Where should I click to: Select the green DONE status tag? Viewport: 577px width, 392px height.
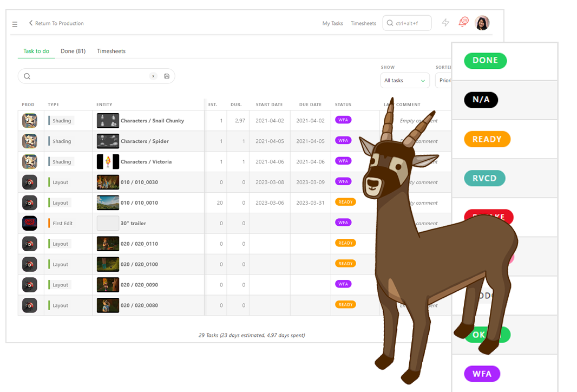485,61
